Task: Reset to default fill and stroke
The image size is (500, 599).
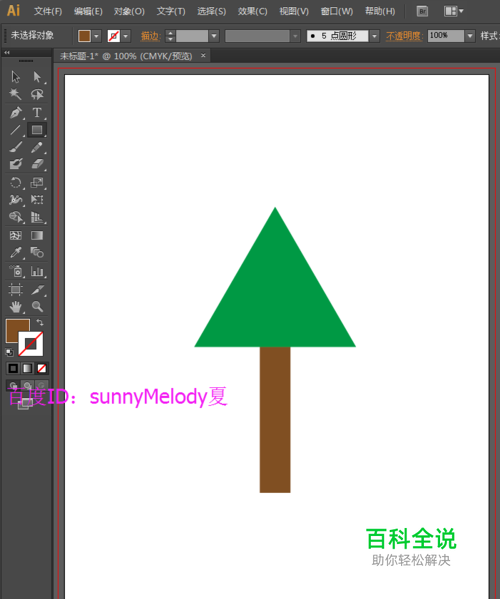Action: [9, 352]
